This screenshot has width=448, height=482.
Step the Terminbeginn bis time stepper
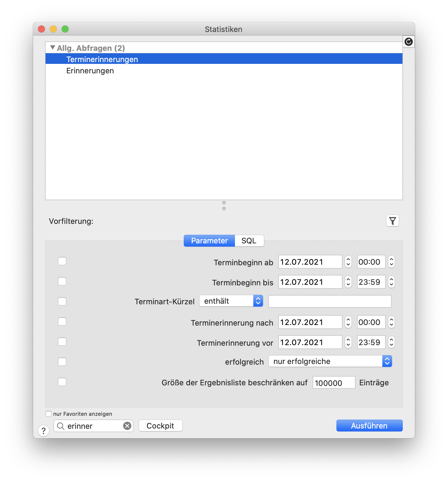391,282
